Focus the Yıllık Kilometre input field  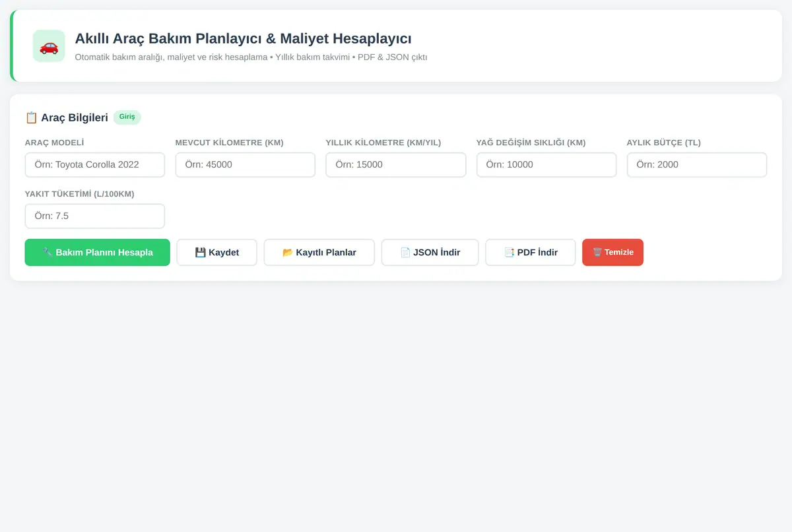pyautogui.click(x=396, y=165)
